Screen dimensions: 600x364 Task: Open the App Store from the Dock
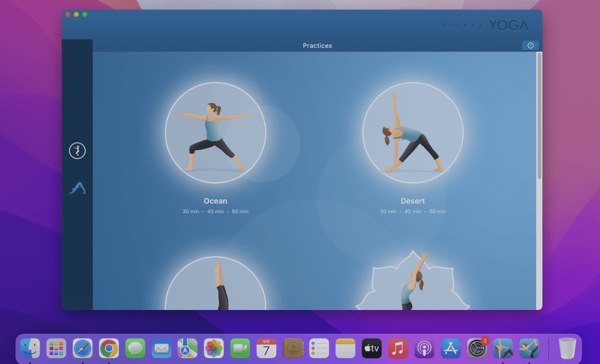point(450,348)
